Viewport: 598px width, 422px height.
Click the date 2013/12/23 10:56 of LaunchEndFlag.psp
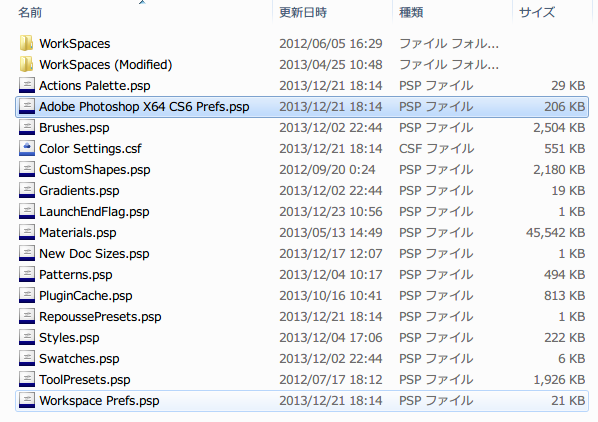(x=331, y=212)
